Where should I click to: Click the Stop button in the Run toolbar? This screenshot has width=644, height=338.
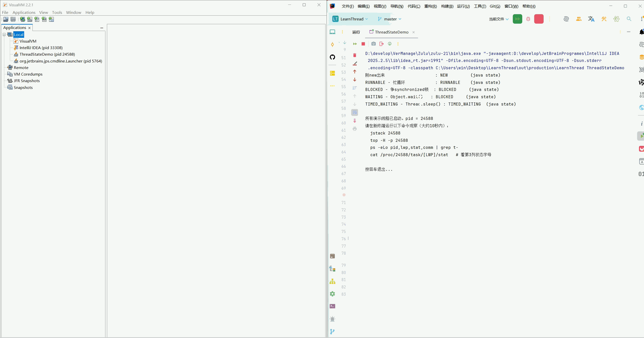(x=363, y=44)
